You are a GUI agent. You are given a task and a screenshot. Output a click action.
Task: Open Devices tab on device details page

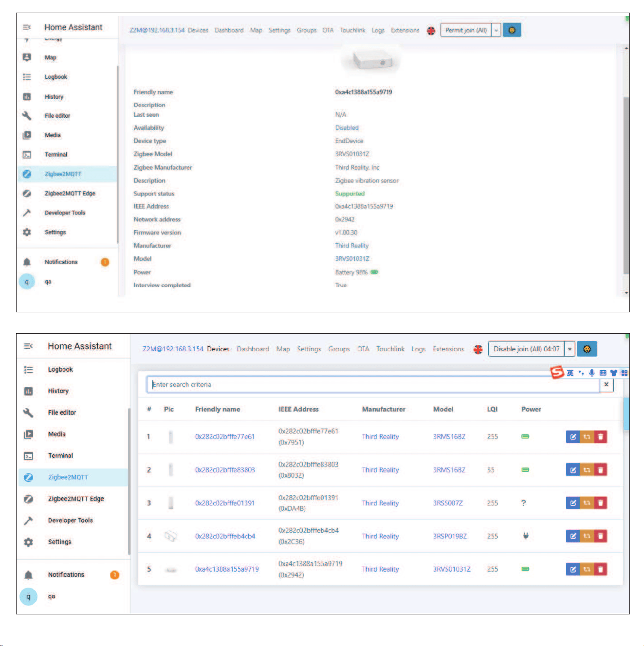[198, 30]
